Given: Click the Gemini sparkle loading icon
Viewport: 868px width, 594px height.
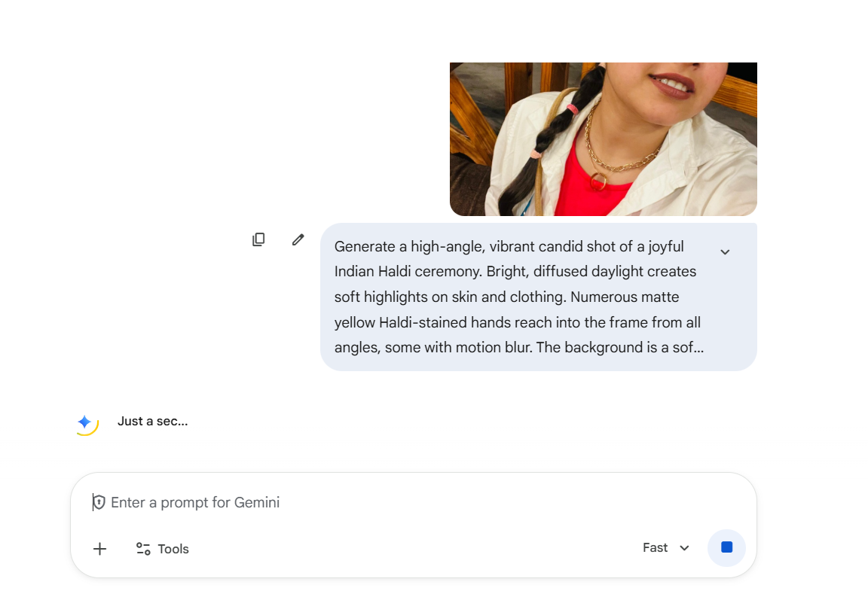Looking at the screenshot, I should pyautogui.click(x=85, y=422).
